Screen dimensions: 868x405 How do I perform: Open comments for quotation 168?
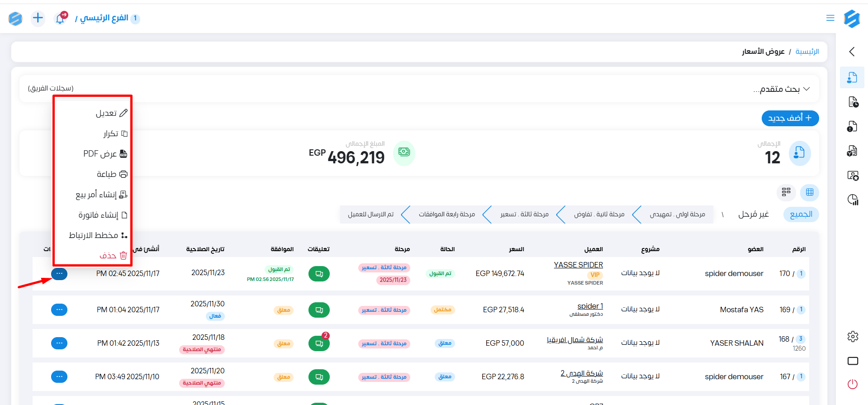(x=319, y=343)
